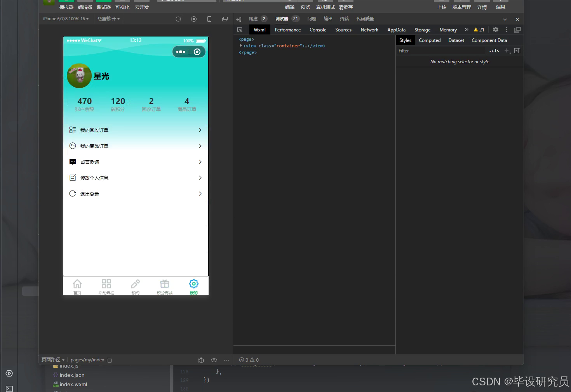This screenshot has width=571, height=392.
Task: Click the mini program capsule menu dots
Action: [x=181, y=52]
